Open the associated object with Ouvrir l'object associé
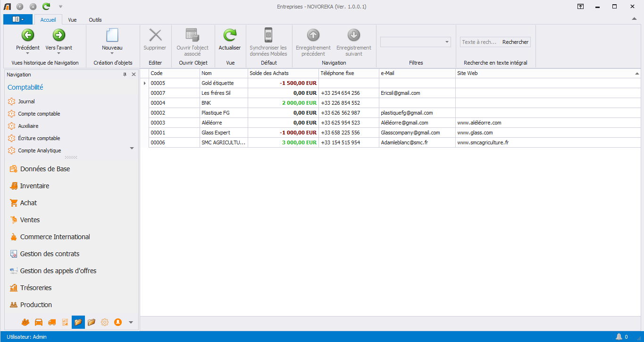 [192, 42]
